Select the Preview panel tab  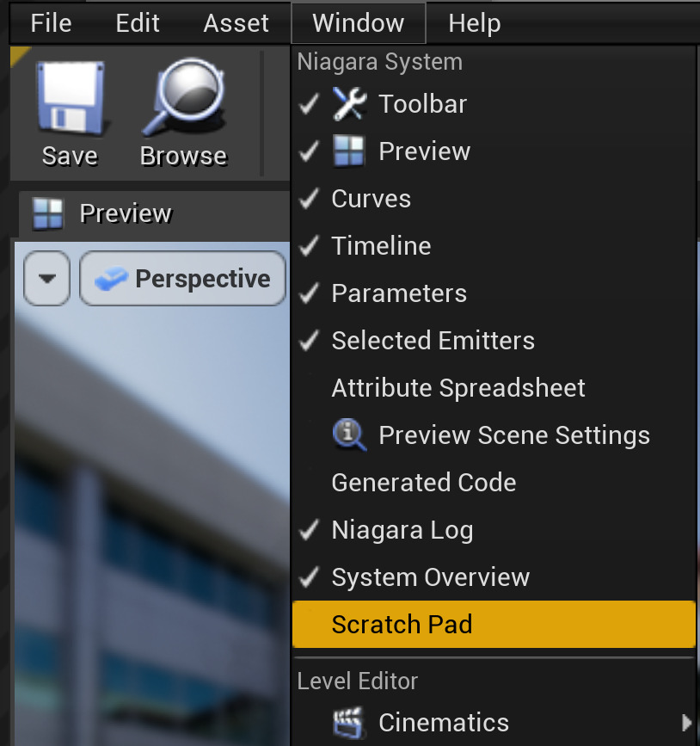(x=125, y=213)
